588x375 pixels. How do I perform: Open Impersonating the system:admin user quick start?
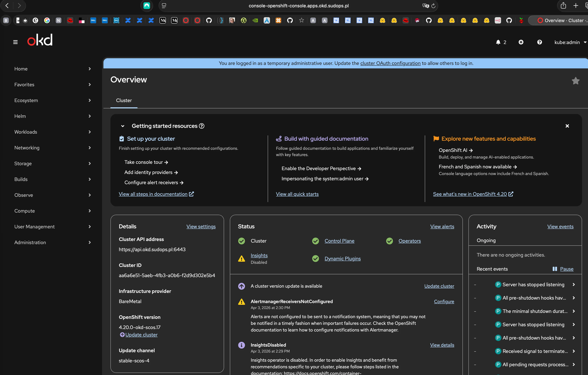pos(325,179)
